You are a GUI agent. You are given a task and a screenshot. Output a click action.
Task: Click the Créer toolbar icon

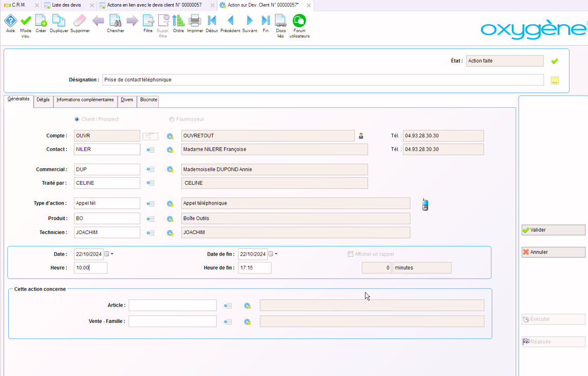[41, 21]
